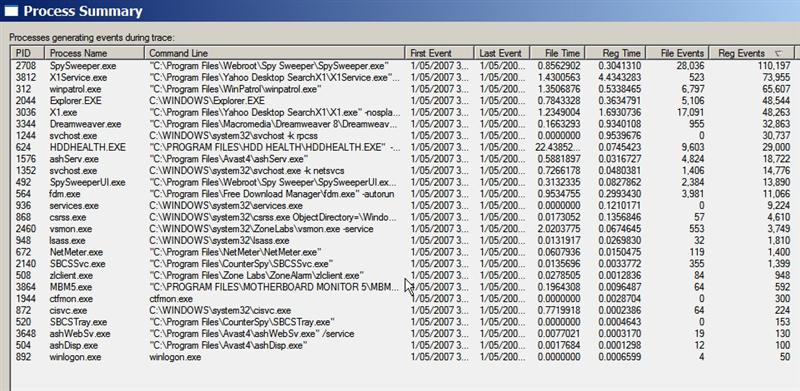Image resolution: width=800 pixels, height=391 pixels.
Task: Select the SpySweeper.exe process row
Action: tap(403, 66)
